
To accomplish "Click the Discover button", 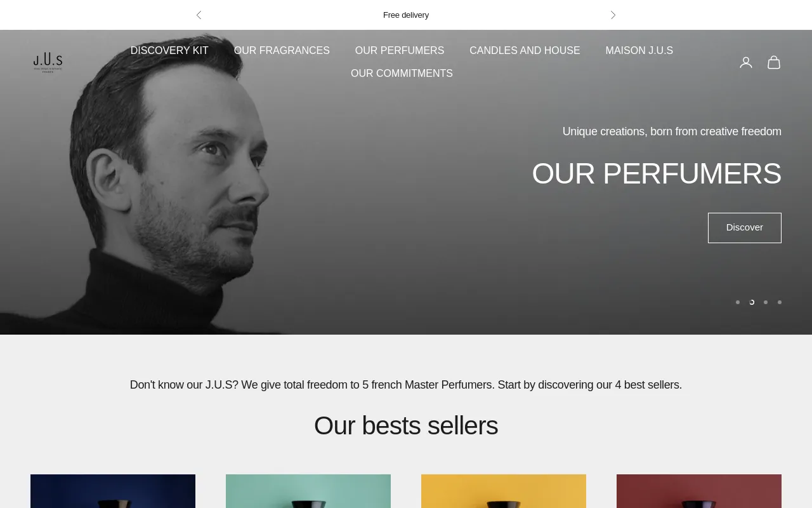I will click(x=745, y=228).
